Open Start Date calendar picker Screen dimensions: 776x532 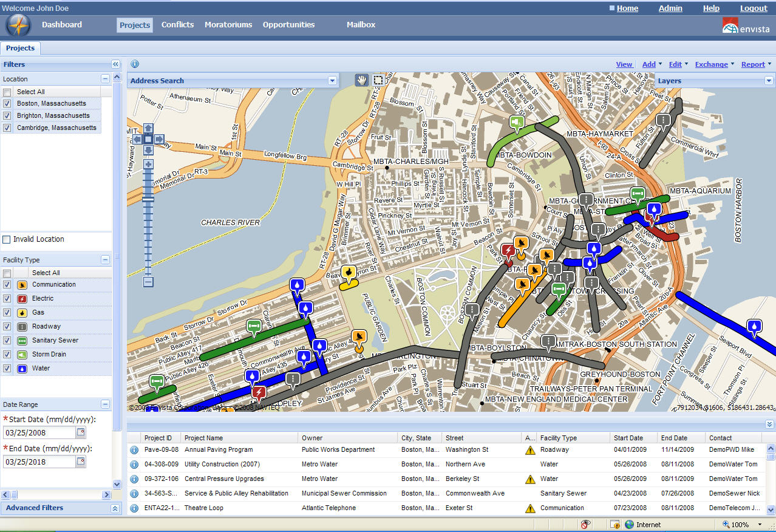pos(81,432)
